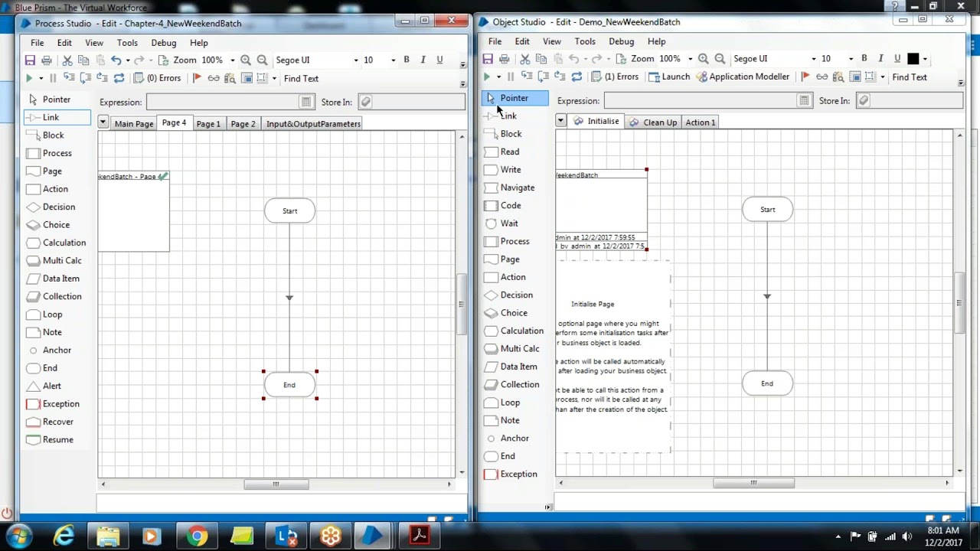
Task: Click the Step icon in Process Studio
Action: [x=70, y=78]
